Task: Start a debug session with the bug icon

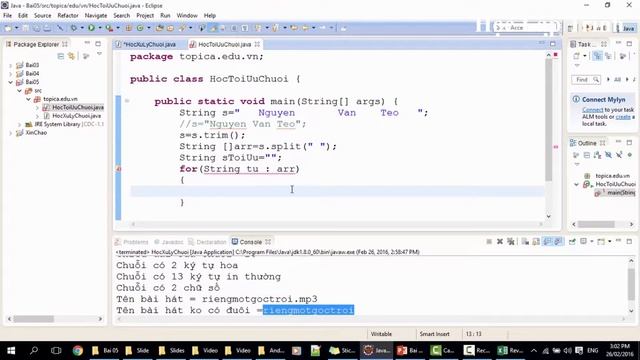Action: 74,28
